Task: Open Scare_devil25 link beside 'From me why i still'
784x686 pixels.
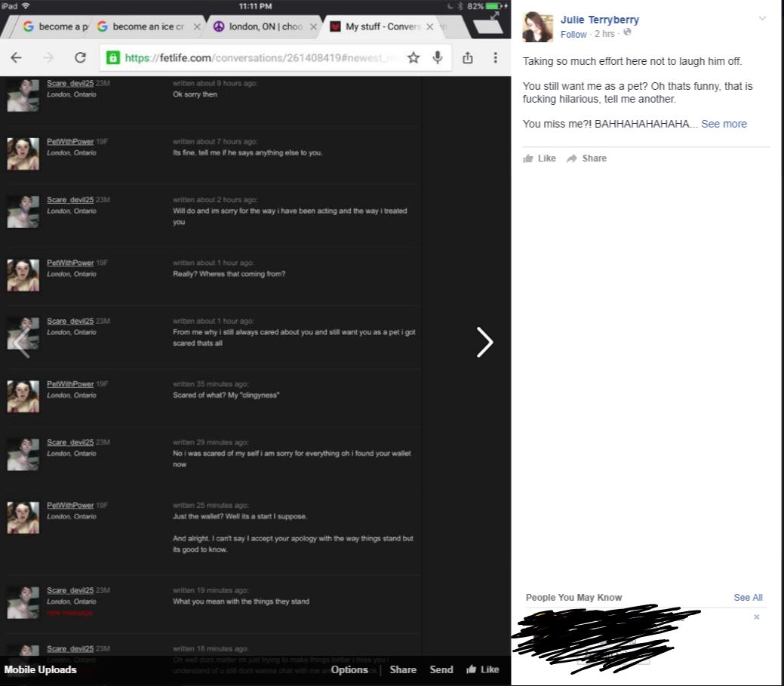Action: click(70, 321)
